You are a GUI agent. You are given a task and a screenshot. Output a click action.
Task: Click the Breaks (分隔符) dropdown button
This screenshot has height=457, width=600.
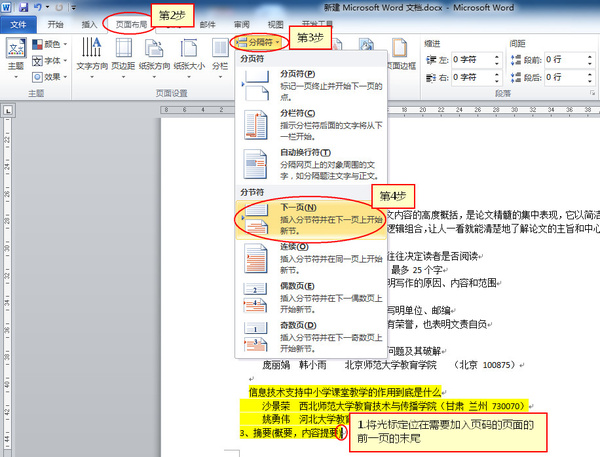[257, 43]
